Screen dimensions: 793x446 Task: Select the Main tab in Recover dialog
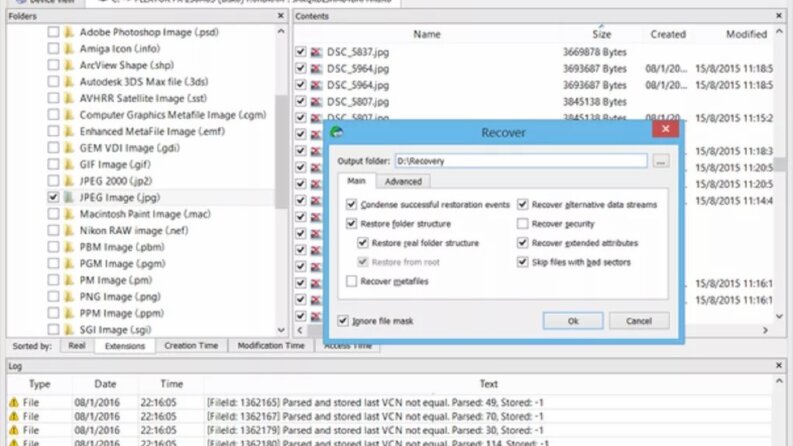click(x=356, y=181)
